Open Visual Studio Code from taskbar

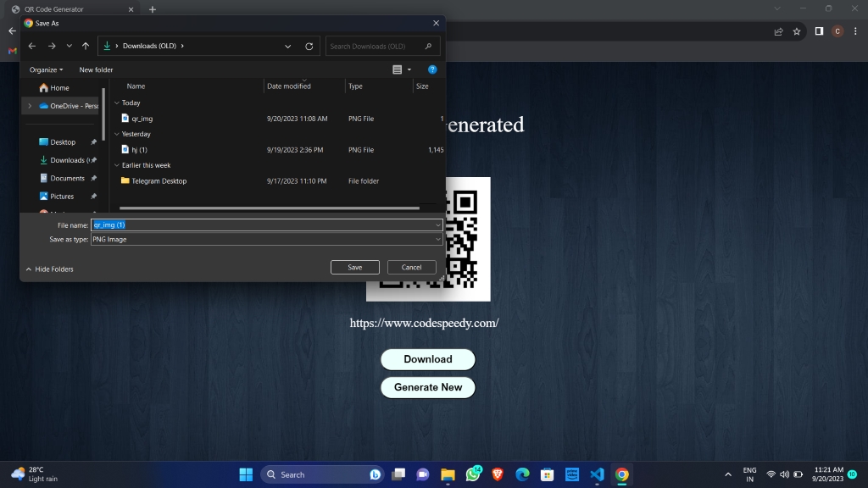coord(597,474)
